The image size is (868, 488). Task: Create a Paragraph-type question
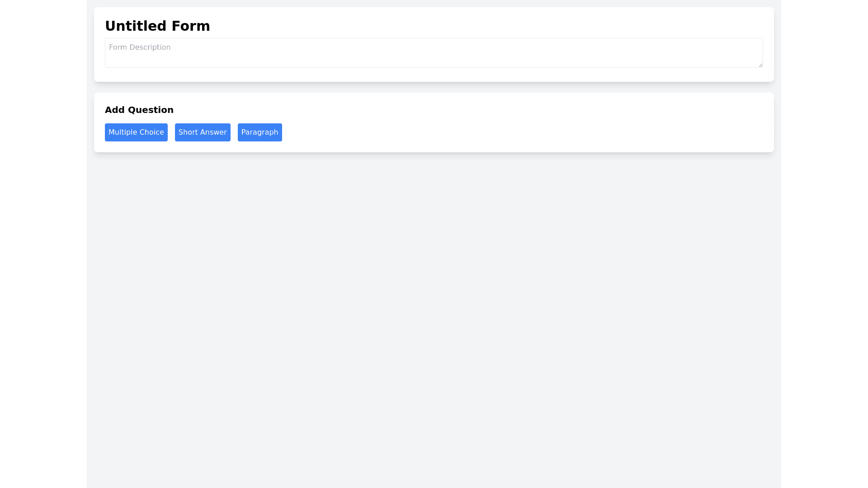(x=259, y=132)
